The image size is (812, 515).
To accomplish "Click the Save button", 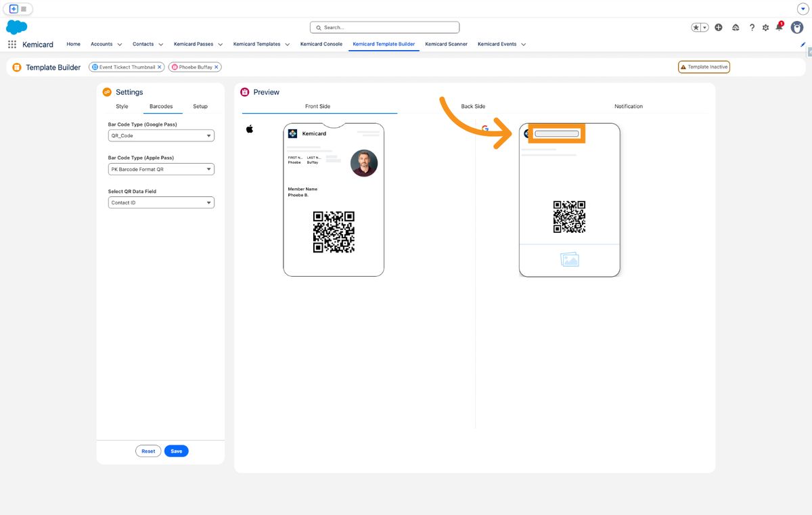I will tap(176, 451).
